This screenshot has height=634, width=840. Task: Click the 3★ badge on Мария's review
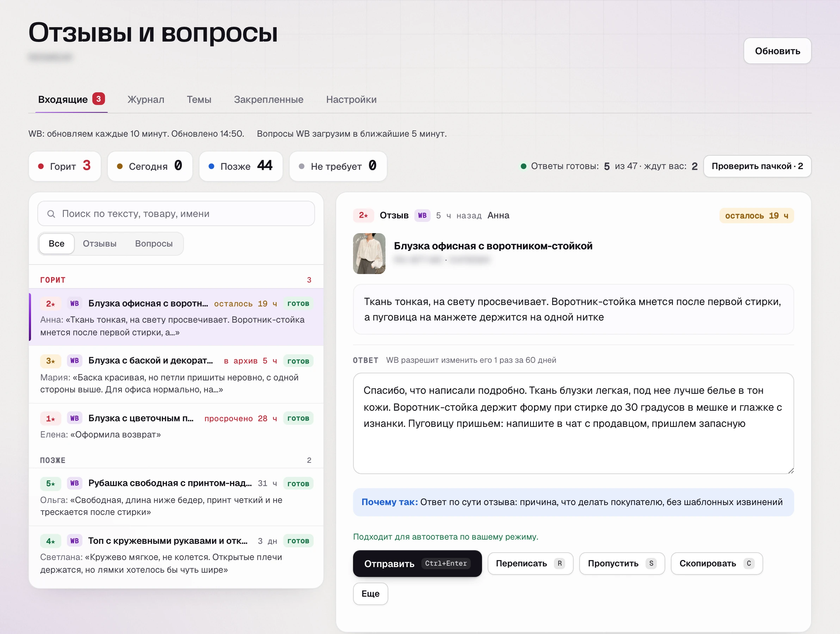tap(50, 361)
